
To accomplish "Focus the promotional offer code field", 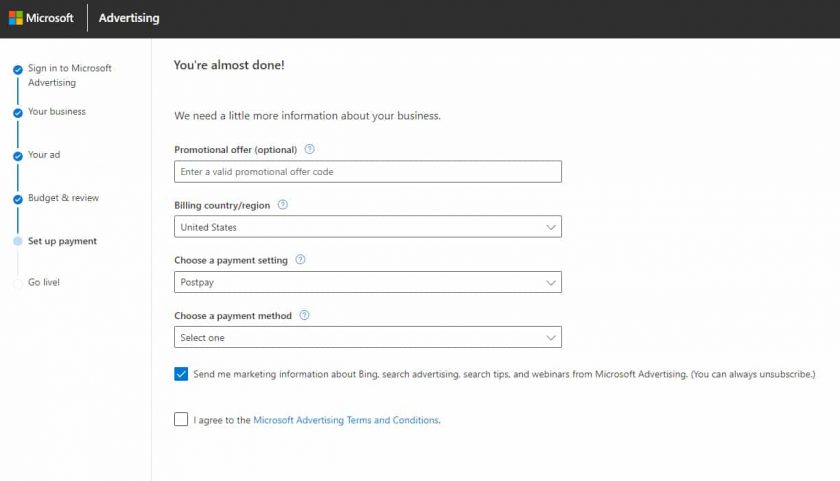I will (x=368, y=171).
